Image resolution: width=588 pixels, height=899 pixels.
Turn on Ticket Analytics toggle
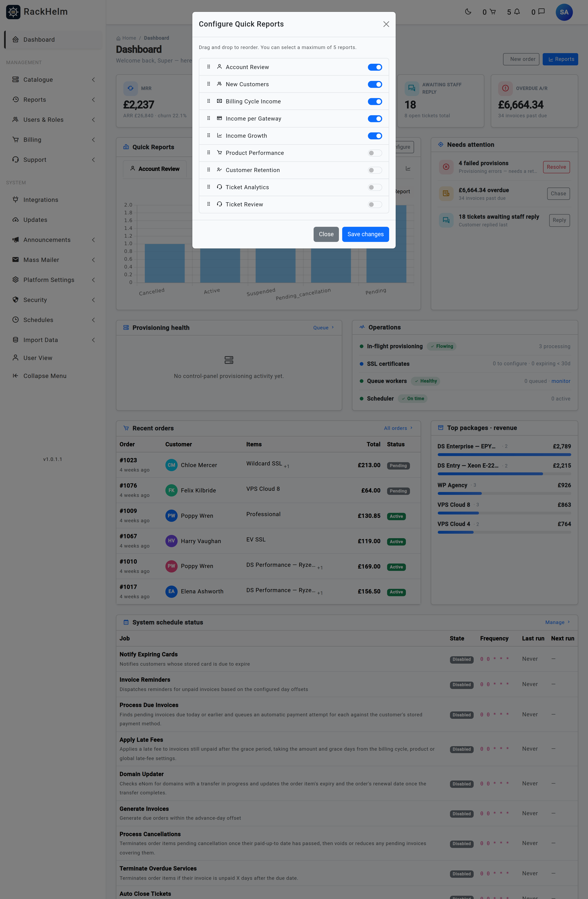[x=375, y=187]
